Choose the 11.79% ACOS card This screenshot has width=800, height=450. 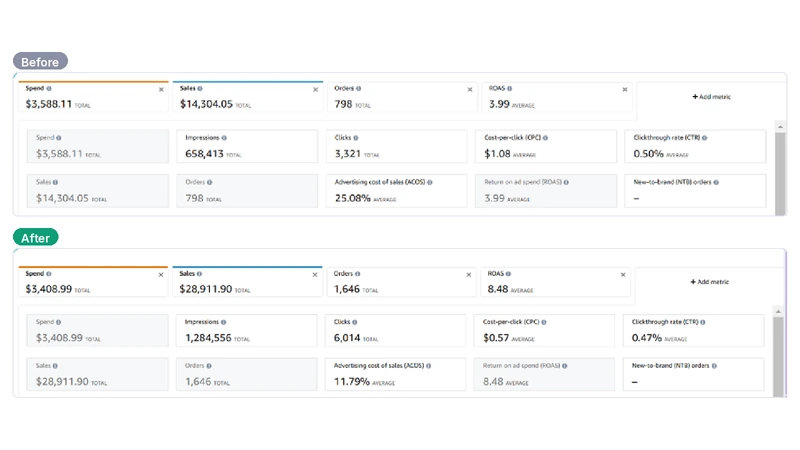[396, 374]
